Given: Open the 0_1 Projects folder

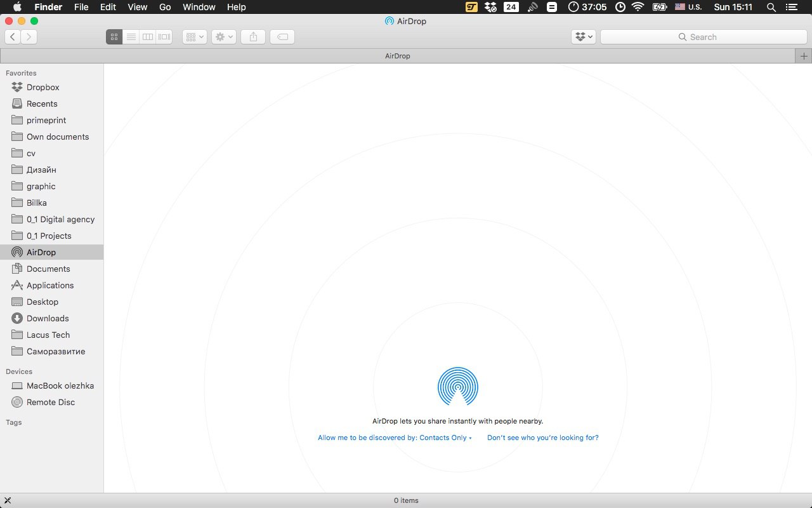Looking at the screenshot, I should pos(51,236).
